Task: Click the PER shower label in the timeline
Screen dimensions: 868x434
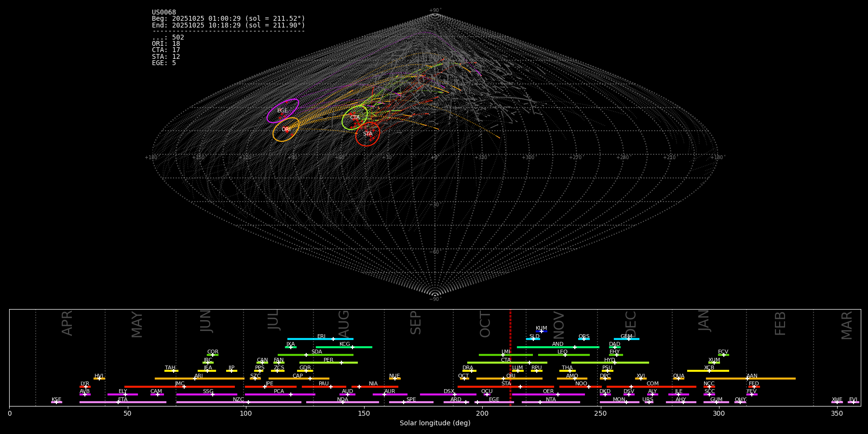Action: (328, 360)
